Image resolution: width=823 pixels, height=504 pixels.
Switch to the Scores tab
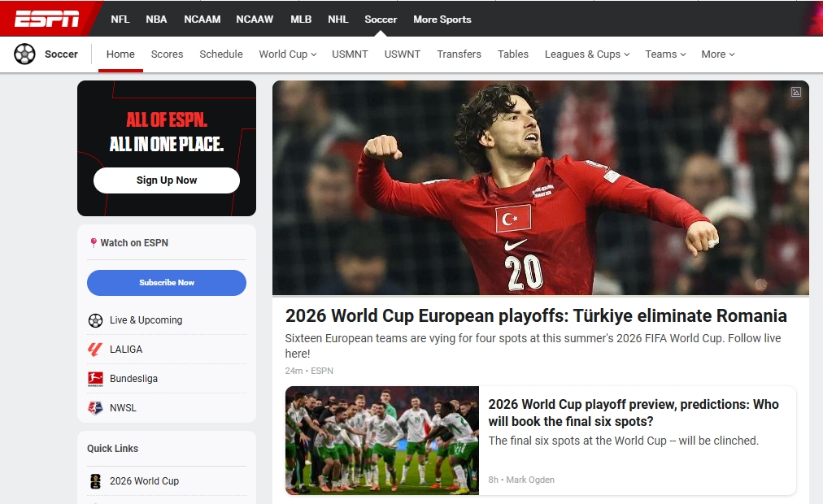[x=167, y=54]
